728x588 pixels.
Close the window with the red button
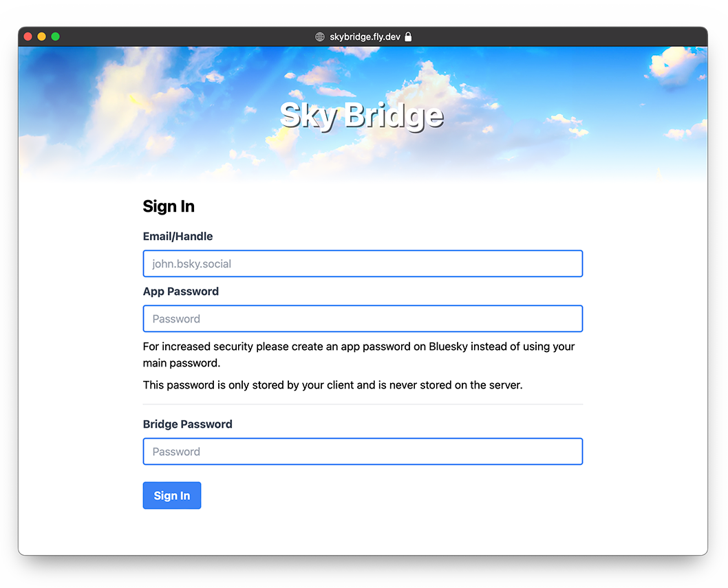[x=28, y=36]
